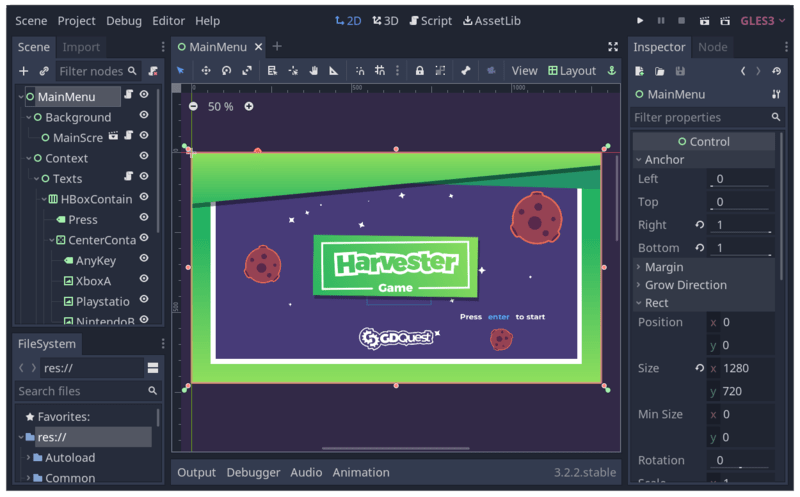This screenshot has width=800, height=497.
Task: Toggle visibility of the Context node
Action: (x=144, y=156)
